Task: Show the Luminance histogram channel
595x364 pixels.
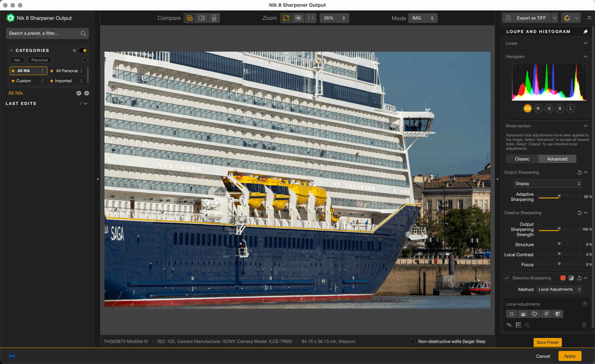Action: coord(571,108)
